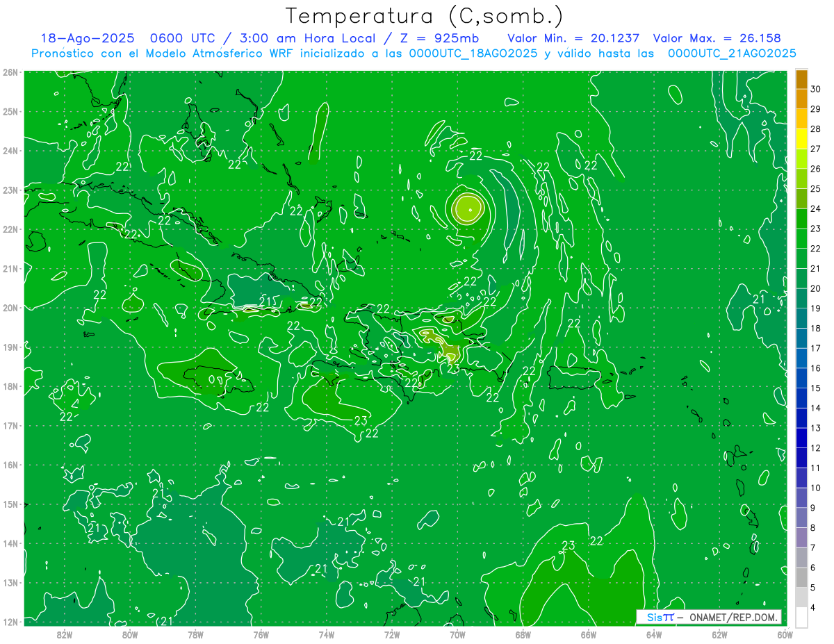Click the gray color bar segment between 5 and 6
Viewport: 834px width, 644px height.
801,577
